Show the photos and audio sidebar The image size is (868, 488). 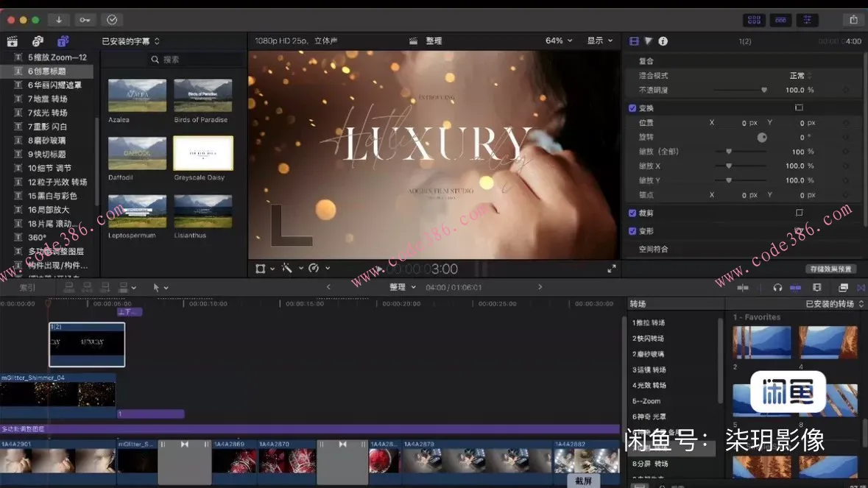[38, 41]
